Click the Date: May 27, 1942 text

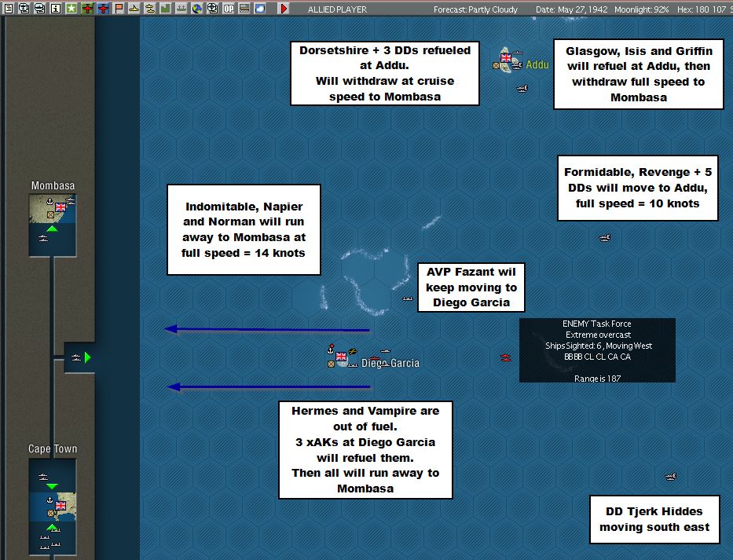[x=571, y=9]
